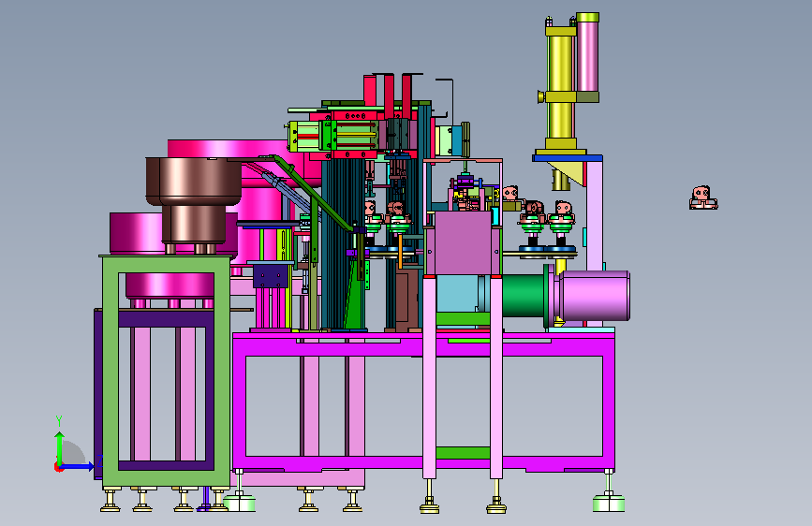Select the purple motor housing on right side
812x526 pixels.
595,296
